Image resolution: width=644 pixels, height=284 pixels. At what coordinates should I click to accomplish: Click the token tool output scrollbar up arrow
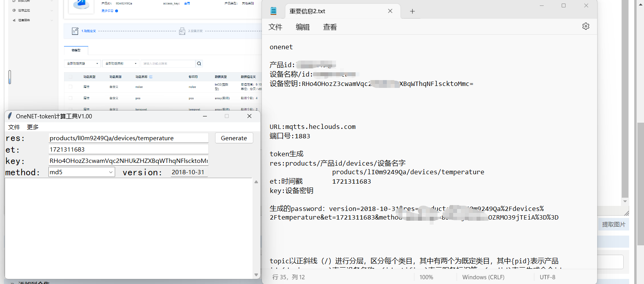[x=256, y=182]
